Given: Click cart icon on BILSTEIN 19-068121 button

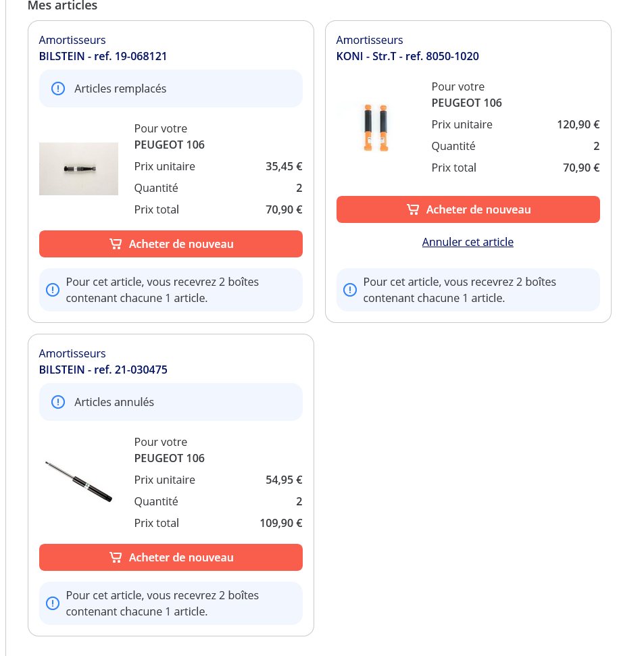Looking at the screenshot, I should pyautogui.click(x=116, y=244).
